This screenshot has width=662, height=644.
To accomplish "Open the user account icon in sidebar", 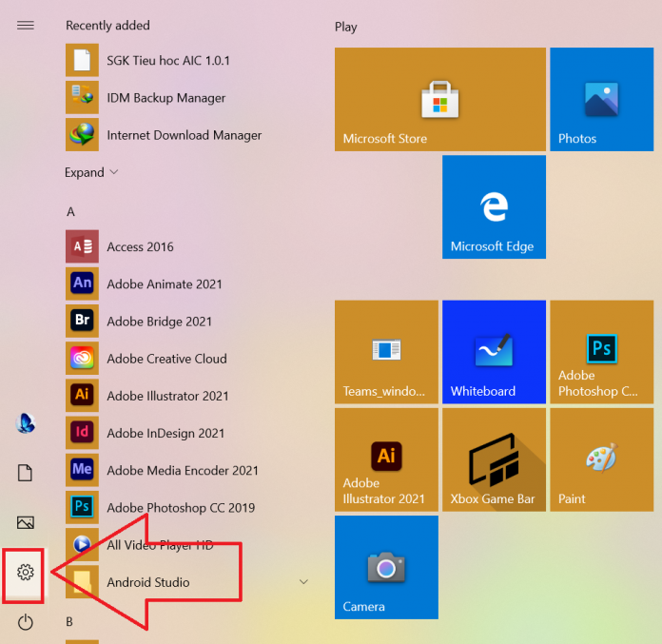I will point(26,423).
